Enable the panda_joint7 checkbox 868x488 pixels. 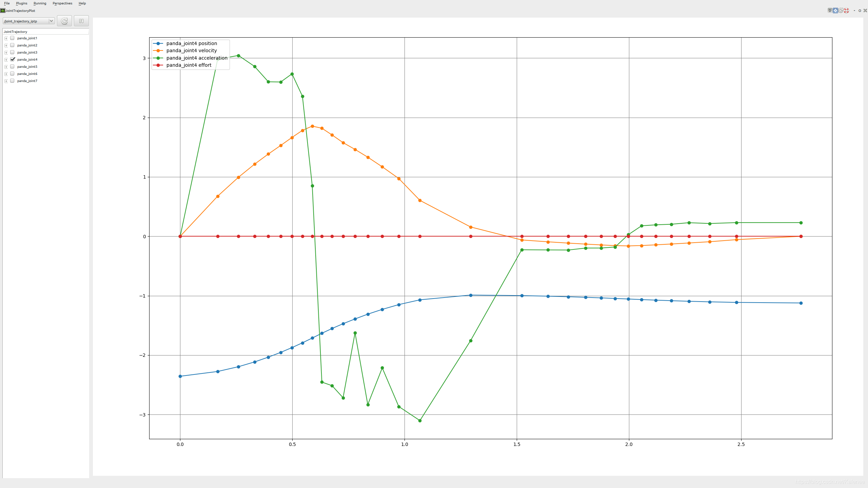[x=12, y=81]
